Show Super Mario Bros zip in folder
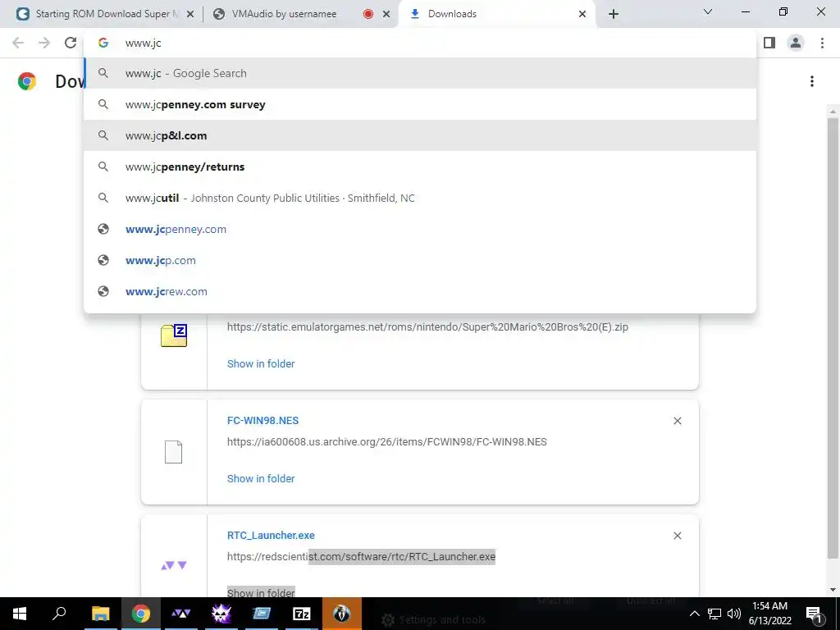The height and width of the screenshot is (630, 840). pos(261,363)
